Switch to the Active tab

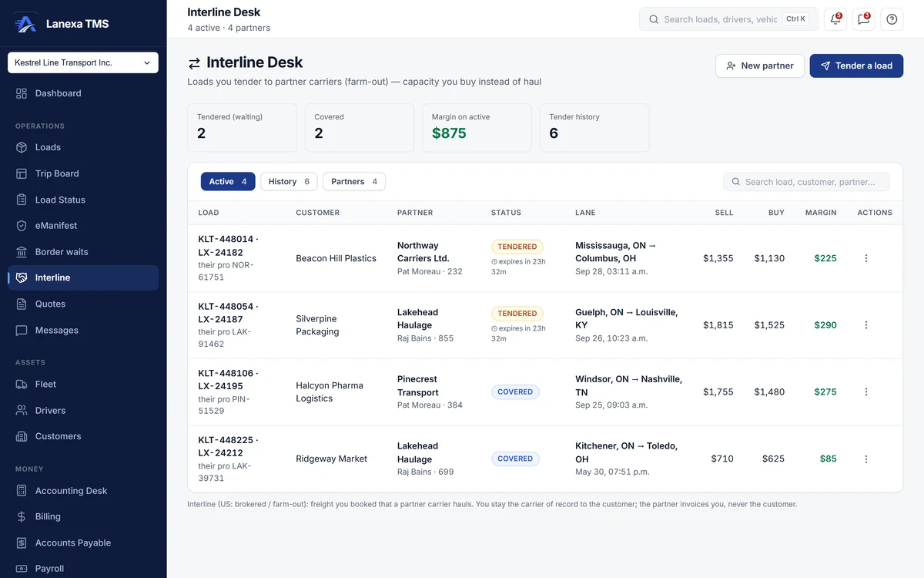pos(228,182)
